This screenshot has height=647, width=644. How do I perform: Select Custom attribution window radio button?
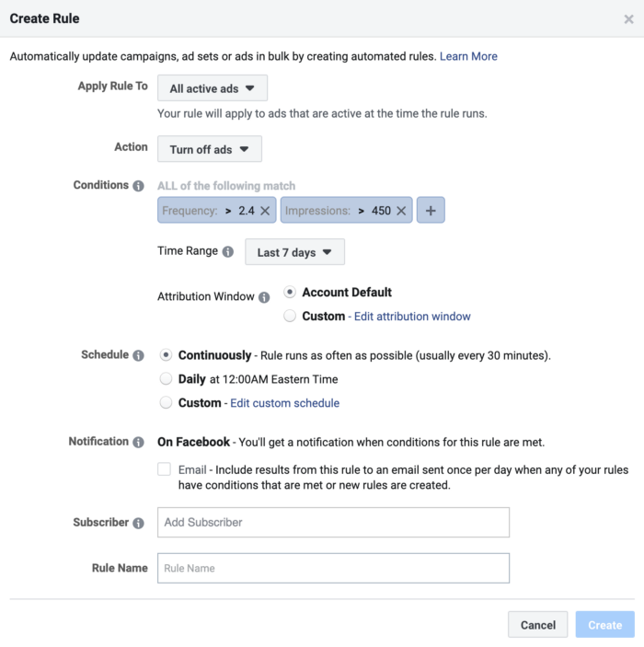pyautogui.click(x=290, y=316)
